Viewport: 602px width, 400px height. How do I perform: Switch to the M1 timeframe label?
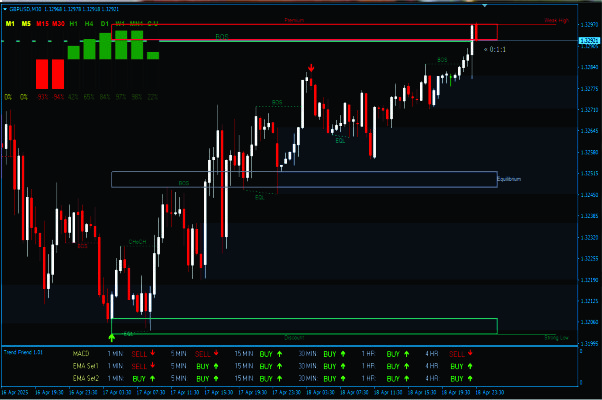click(x=10, y=22)
